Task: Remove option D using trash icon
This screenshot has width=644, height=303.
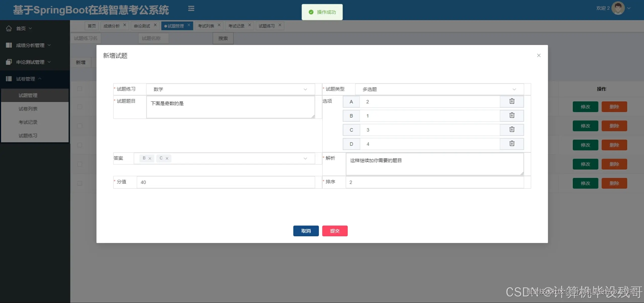Action: point(512,144)
